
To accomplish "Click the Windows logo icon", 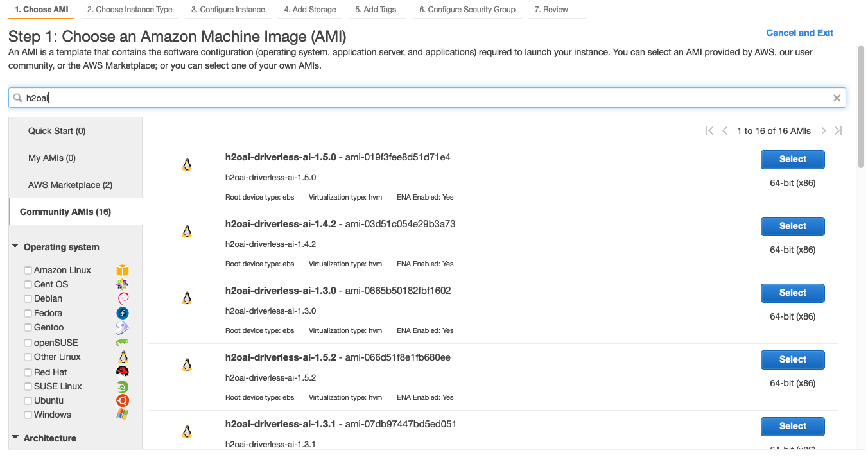I will pyautogui.click(x=122, y=414).
